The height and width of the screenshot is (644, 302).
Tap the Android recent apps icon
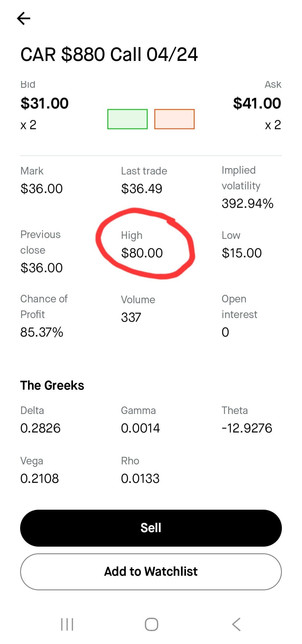pyautogui.click(x=67, y=624)
